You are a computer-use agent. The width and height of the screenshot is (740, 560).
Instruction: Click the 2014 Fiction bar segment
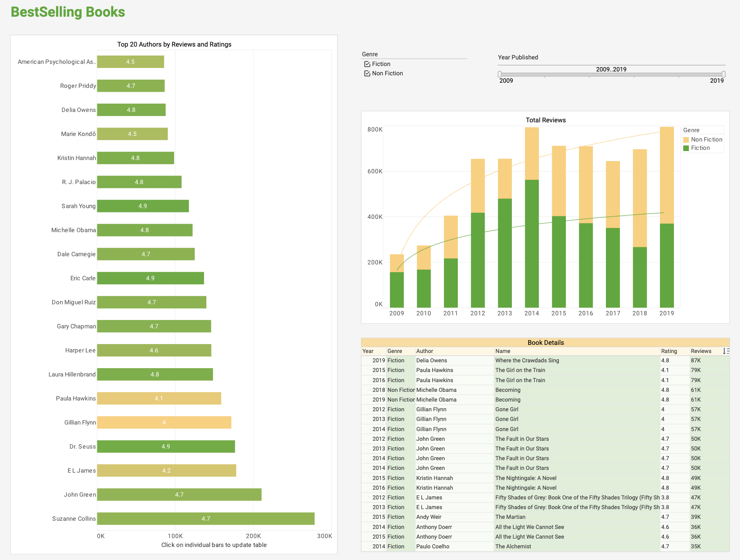click(x=532, y=243)
